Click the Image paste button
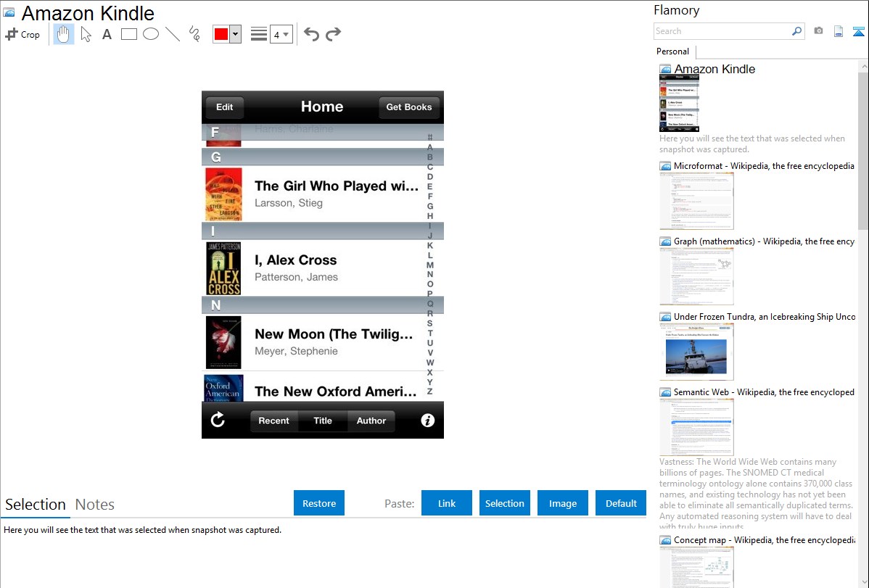869x588 pixels. tap(562, 503)
